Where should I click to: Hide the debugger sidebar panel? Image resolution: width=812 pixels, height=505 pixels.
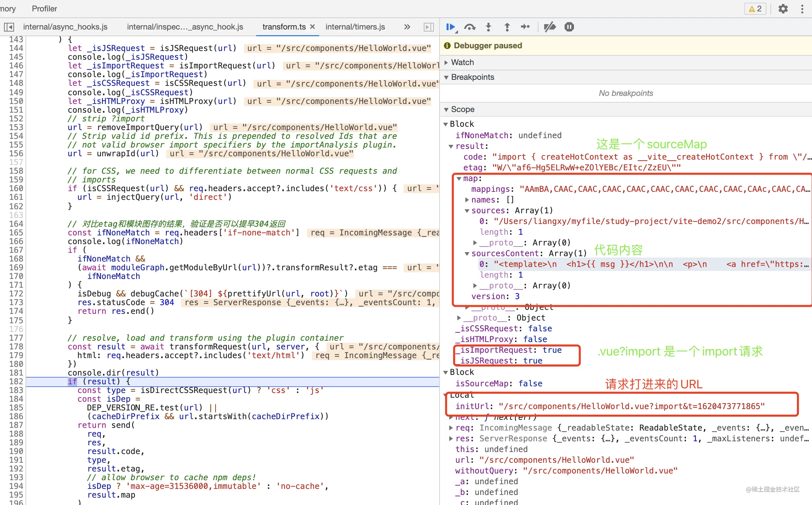coord(428,27)
